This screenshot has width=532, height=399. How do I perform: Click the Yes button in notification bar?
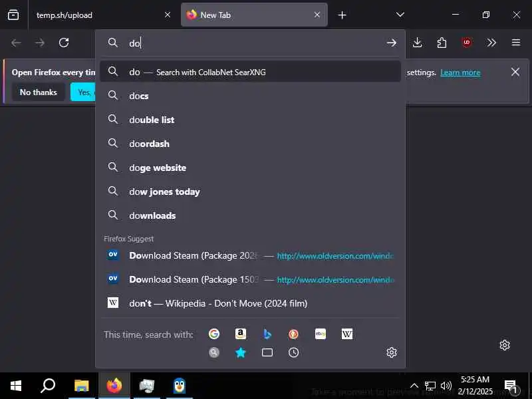[84, 92]
